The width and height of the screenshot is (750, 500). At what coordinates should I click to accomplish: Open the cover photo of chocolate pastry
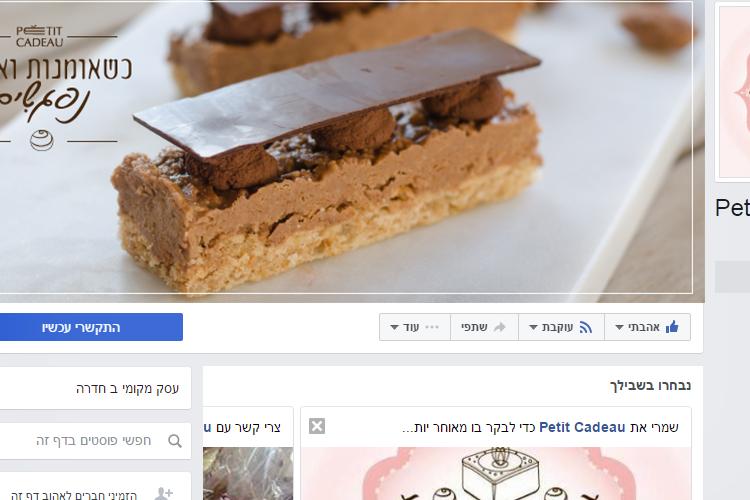coord(352,151)
